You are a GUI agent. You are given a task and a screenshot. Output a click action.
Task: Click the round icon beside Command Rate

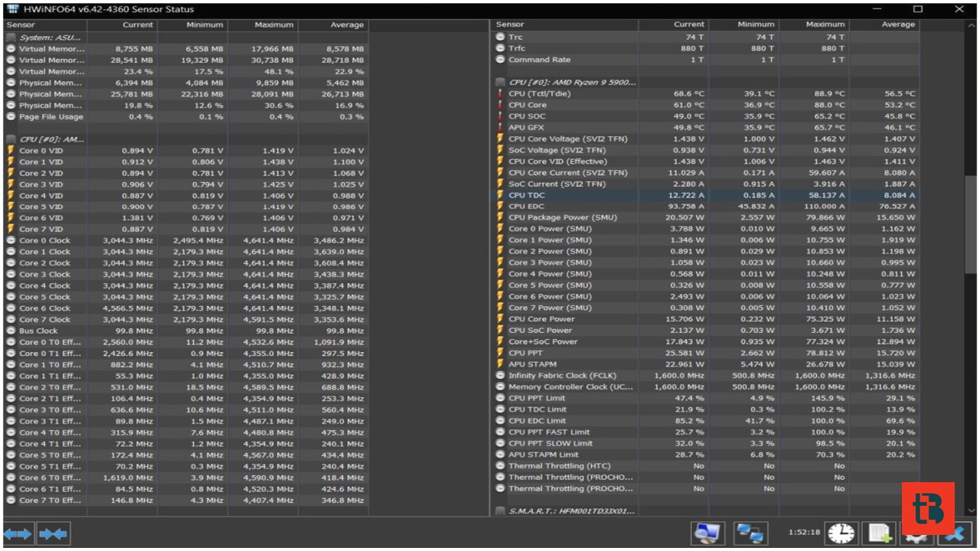coord(500,60)
